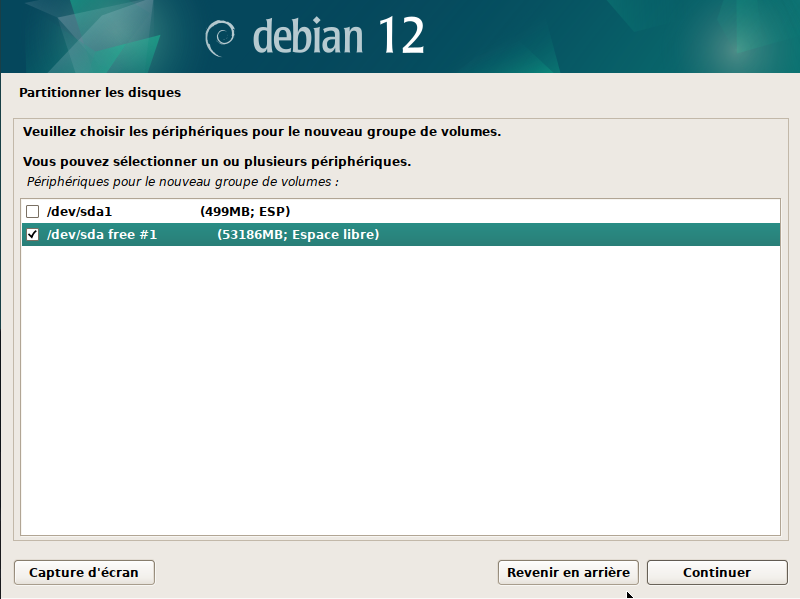
Task: Click the Continuer button
Action: coord(717,572)
